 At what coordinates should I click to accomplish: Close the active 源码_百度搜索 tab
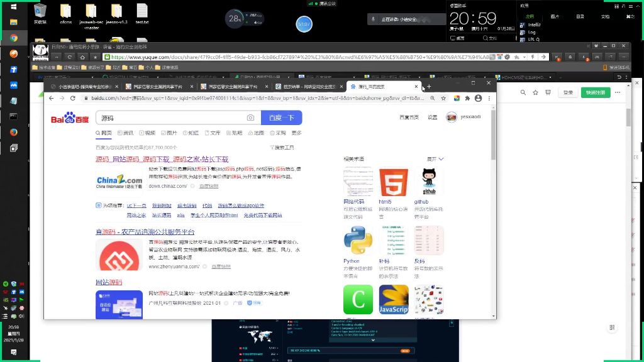[x=416, y=87]
